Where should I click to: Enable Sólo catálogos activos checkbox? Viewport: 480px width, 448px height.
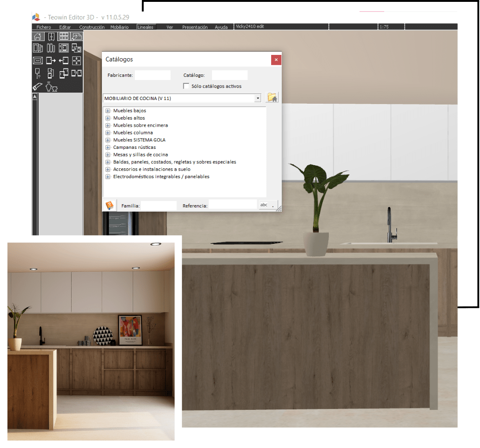pyautogui.click(x=187, y=86)
